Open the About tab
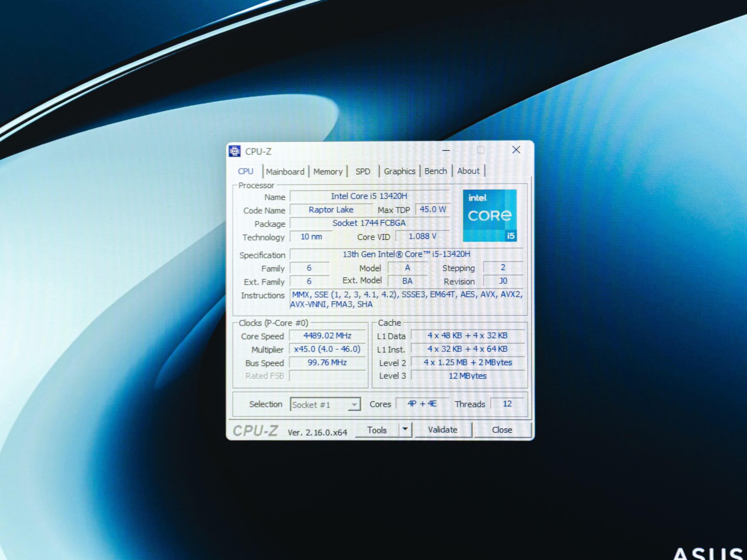The image size is (747, 560). click(x=468, y=171)
